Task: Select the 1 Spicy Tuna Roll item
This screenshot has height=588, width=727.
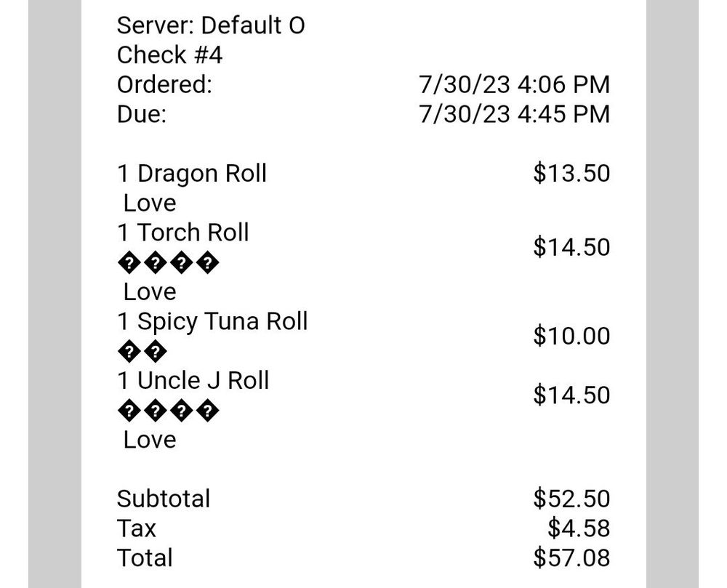Action: pyautogui.click(x=212, y=321)
